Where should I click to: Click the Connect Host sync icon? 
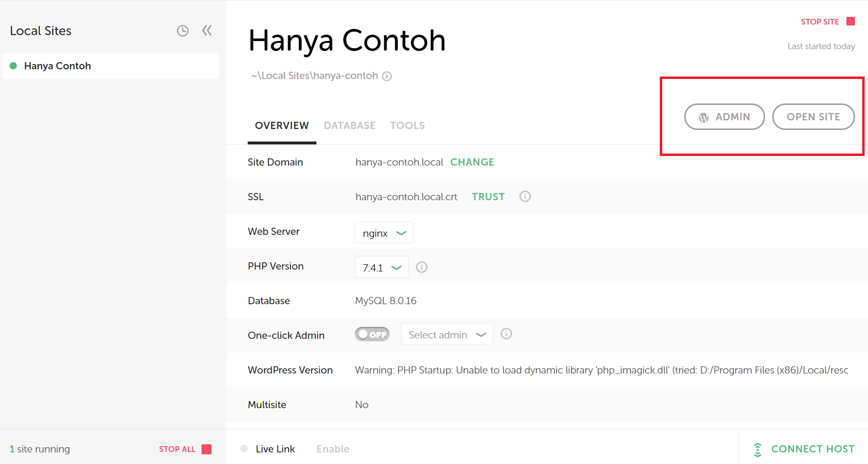(x=758, y=449)
